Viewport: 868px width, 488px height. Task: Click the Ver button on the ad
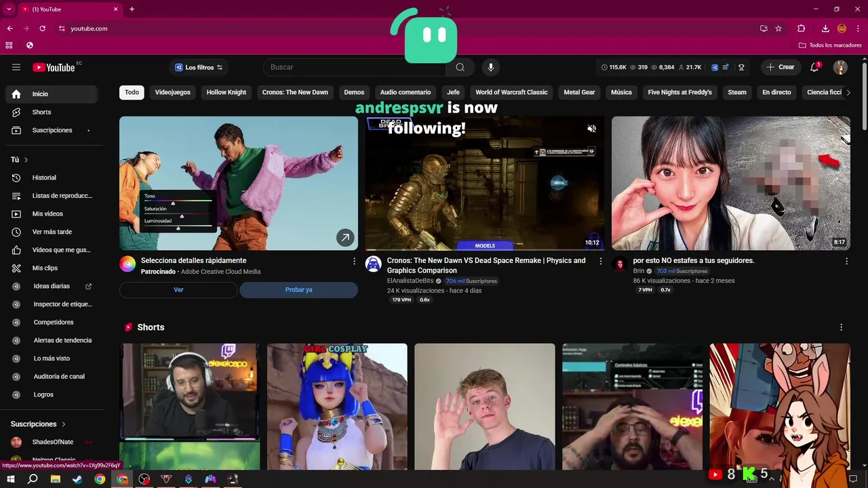(x=178, y=290)
